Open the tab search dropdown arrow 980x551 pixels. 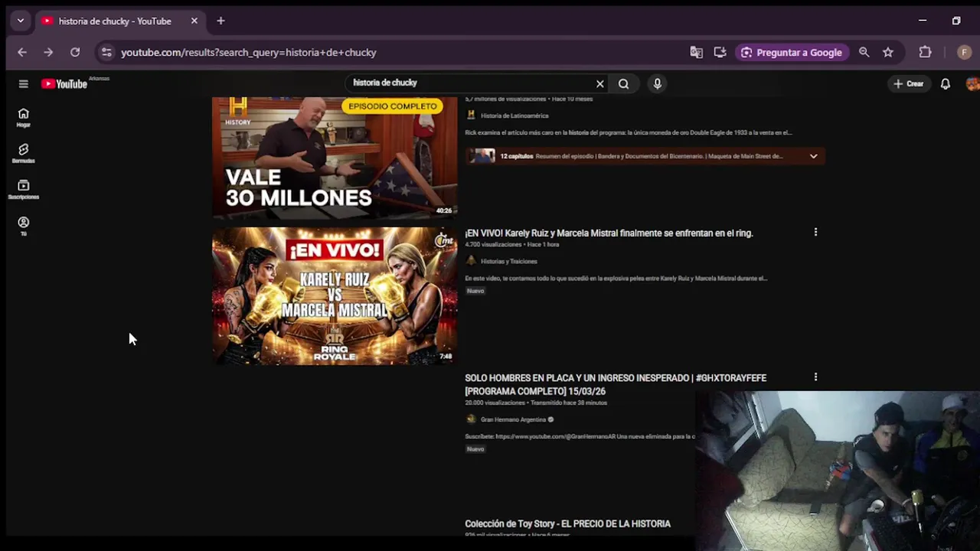pos(21,21)
